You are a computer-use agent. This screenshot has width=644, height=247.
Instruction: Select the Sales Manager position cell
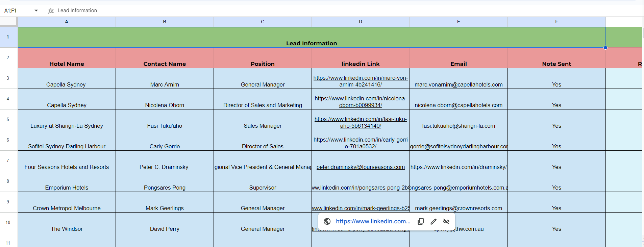point(263,120)
